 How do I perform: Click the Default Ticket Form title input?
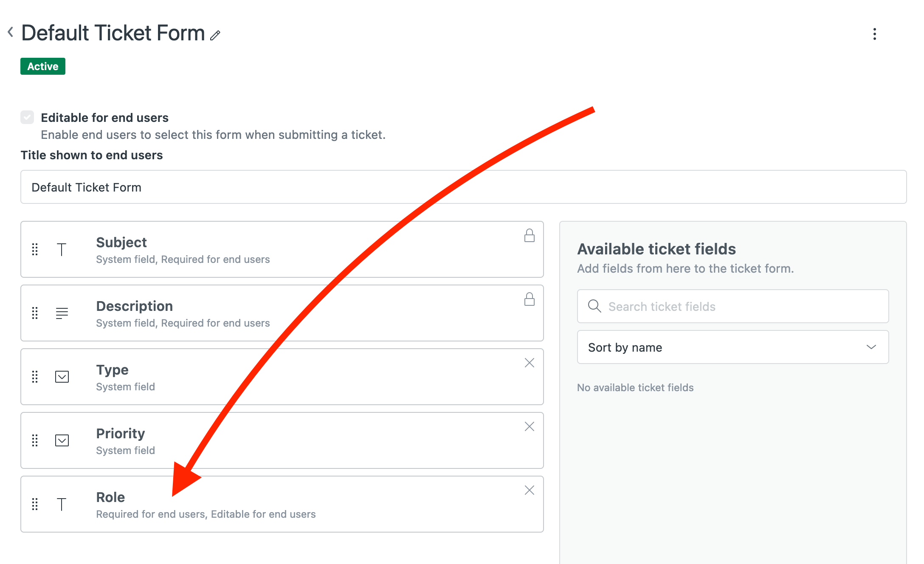coord(255,187)
